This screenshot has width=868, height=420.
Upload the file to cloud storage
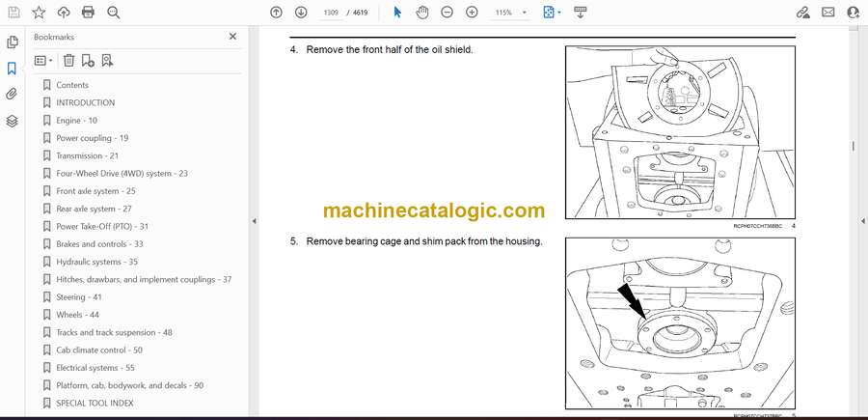point(64,13)
